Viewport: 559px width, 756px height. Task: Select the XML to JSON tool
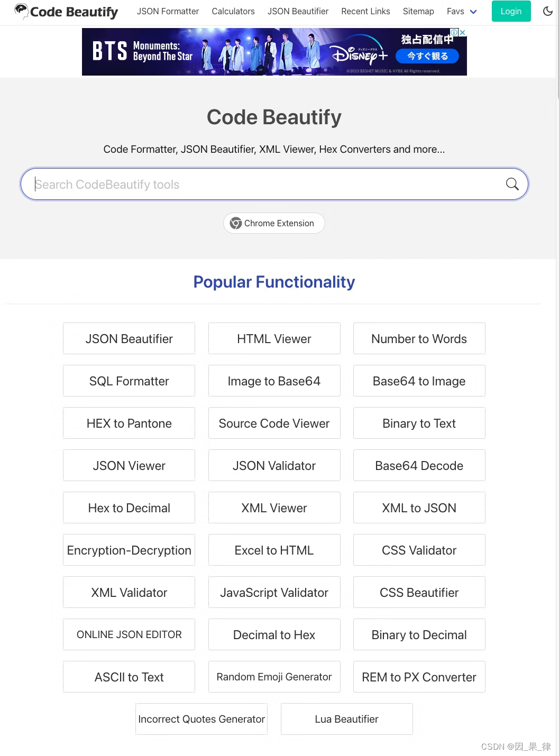click(x=419, y=508)
